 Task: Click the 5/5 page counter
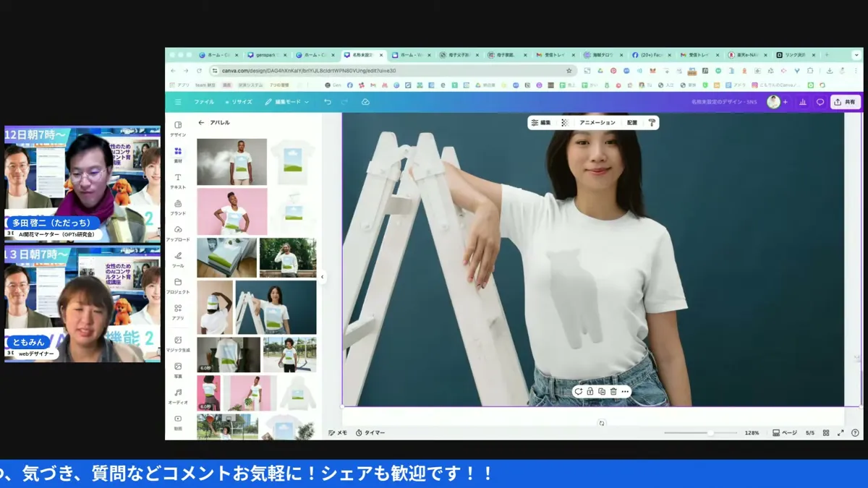(810, 433)
